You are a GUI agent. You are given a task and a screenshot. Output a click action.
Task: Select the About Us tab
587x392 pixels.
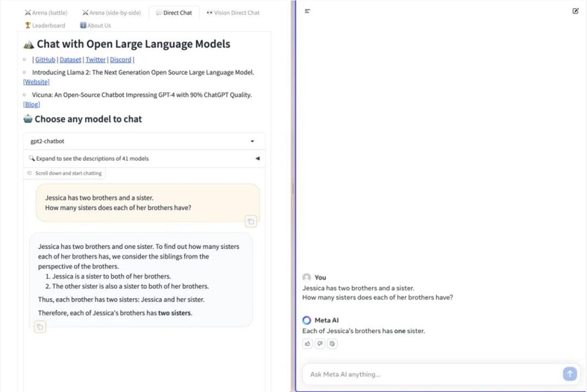click(x=95, y=26)
